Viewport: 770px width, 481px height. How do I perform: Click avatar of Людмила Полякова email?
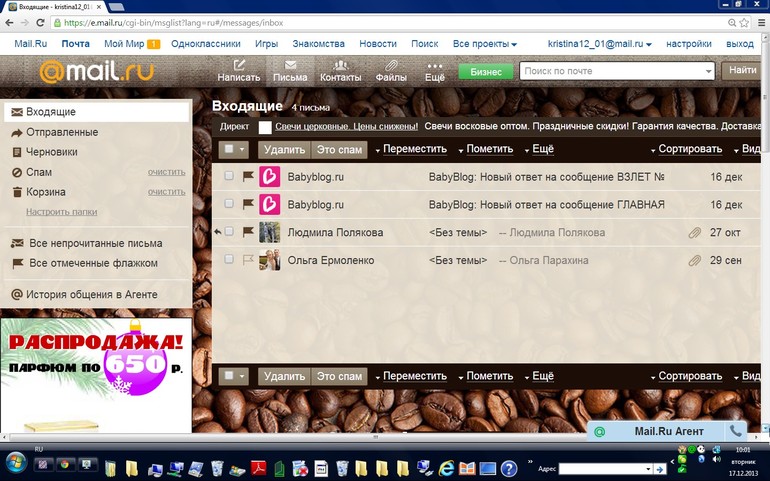tap(270, 232)
